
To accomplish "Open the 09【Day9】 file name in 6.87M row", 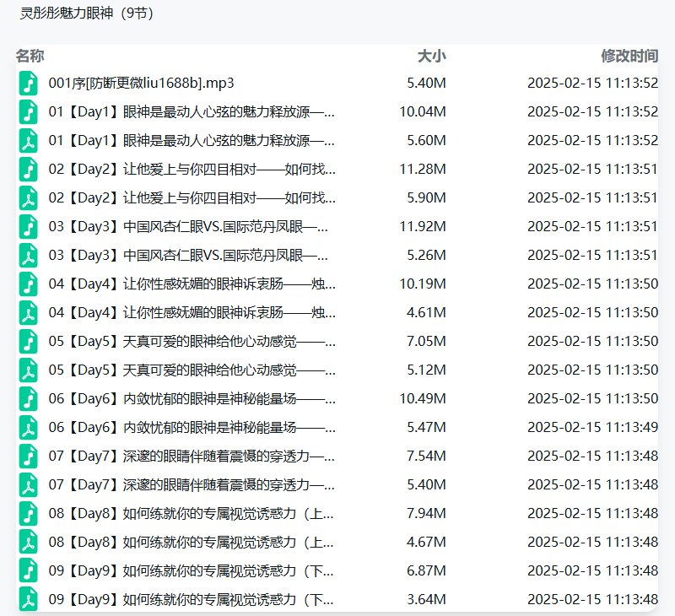I will pyautogui.click(x=192, y=571).
